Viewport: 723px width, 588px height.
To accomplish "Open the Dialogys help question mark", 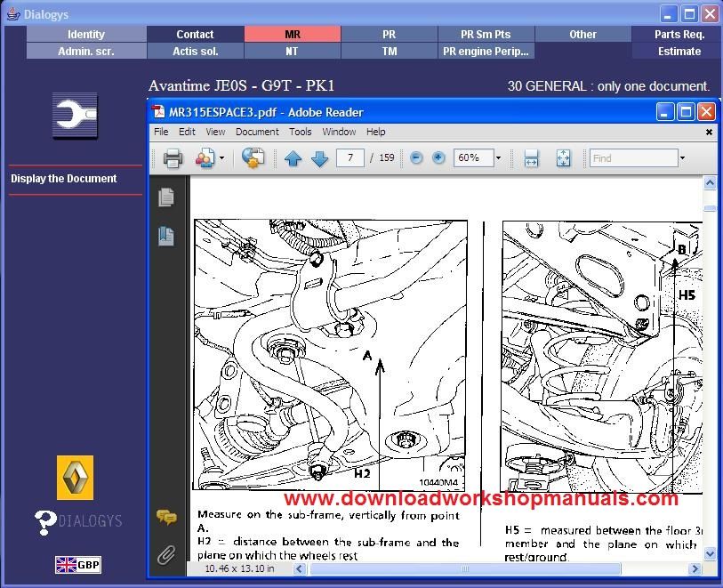I will pos(45,522).
